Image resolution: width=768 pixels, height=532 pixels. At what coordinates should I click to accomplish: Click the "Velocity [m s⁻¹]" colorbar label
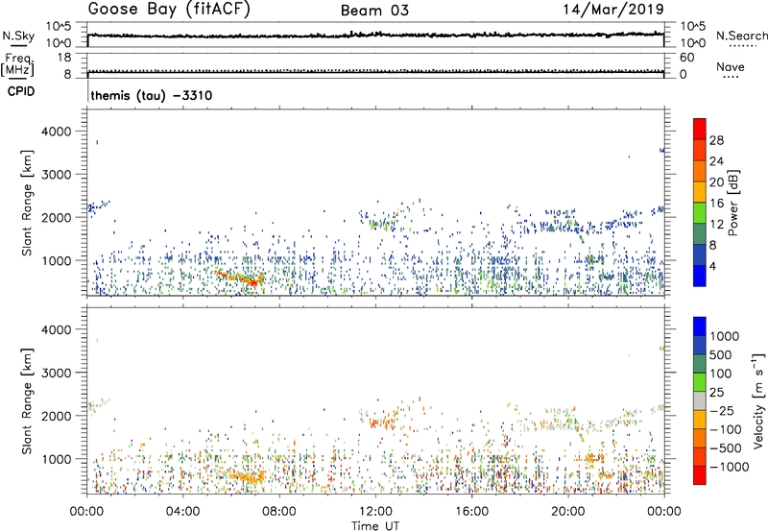click(759, 400)
